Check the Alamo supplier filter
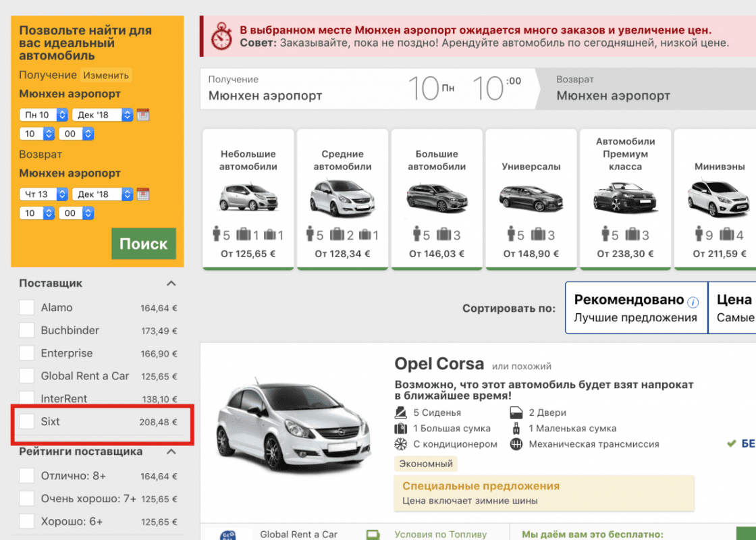Viewport: 756px width, 540px height. tap(27, 307)
